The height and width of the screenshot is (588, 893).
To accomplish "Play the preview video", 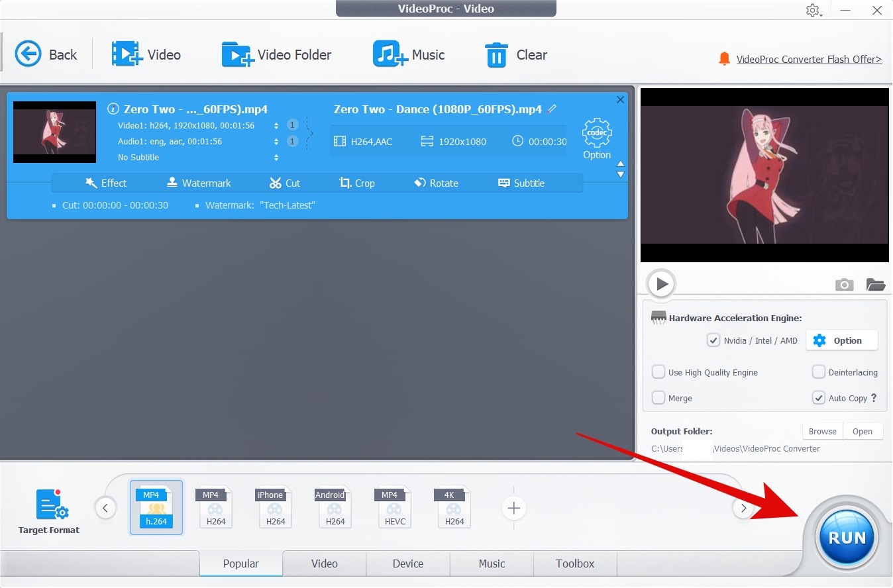I will 661,284.
